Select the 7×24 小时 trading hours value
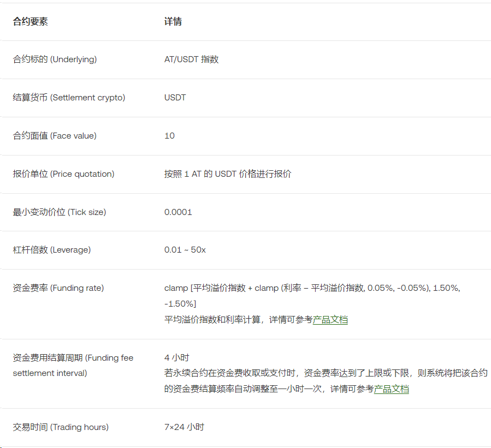491x448 pixels. [x=185, y=427]
